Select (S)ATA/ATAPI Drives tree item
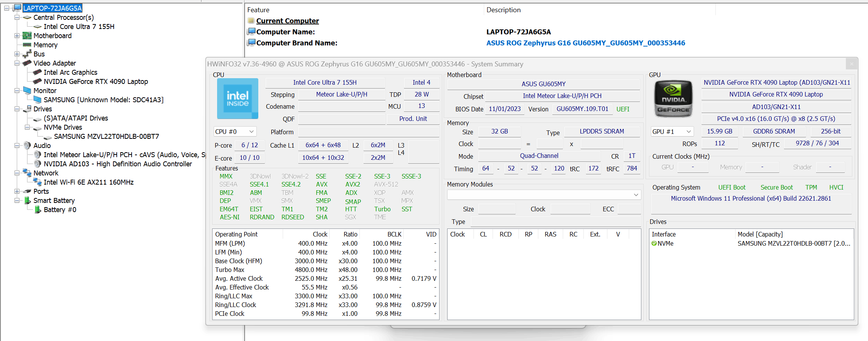The image size is (868, 341). click(76, 118)
